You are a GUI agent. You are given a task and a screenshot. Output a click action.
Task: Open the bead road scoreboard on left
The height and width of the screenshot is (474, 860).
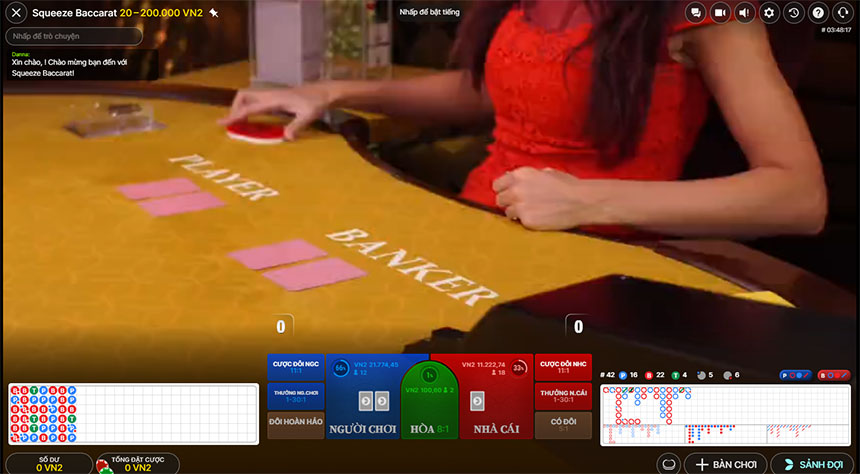(133, 414)
